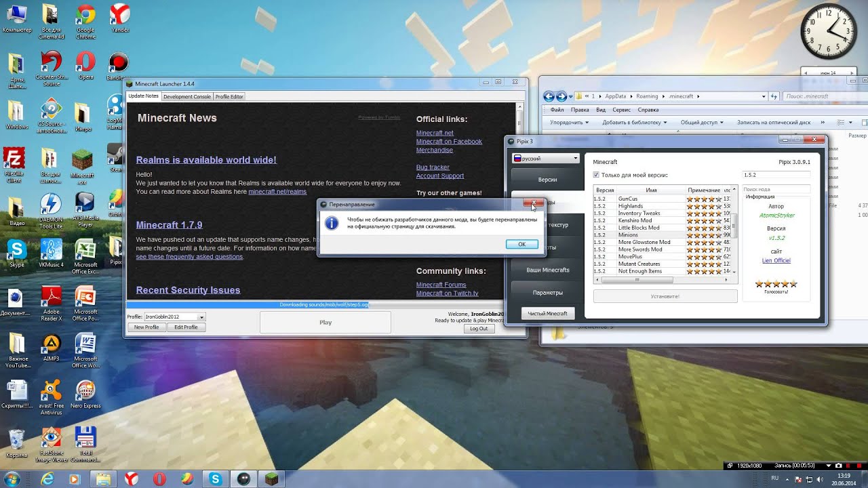Open Microsoft Office PowerPoint shortcut
Viewport: 868px width, 488px height.
point(85,303)
